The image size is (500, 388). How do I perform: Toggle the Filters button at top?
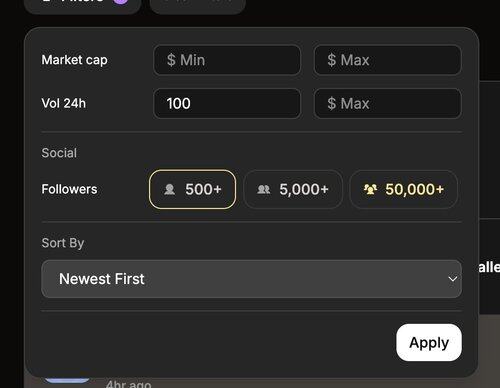(x=82, y=5)
